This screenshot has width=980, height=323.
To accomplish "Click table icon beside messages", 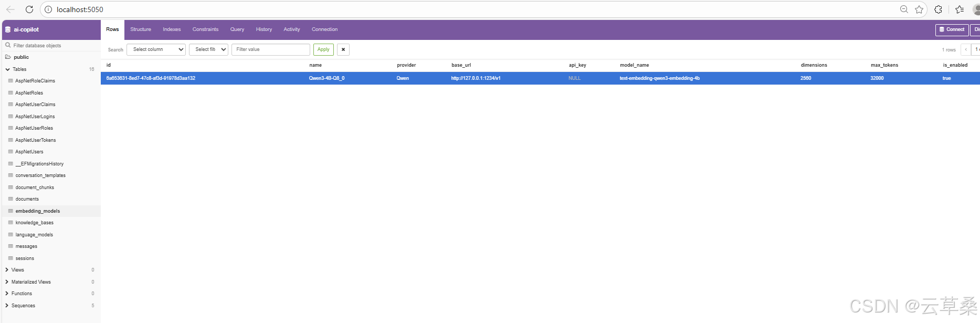I will (x=10, y=246).
